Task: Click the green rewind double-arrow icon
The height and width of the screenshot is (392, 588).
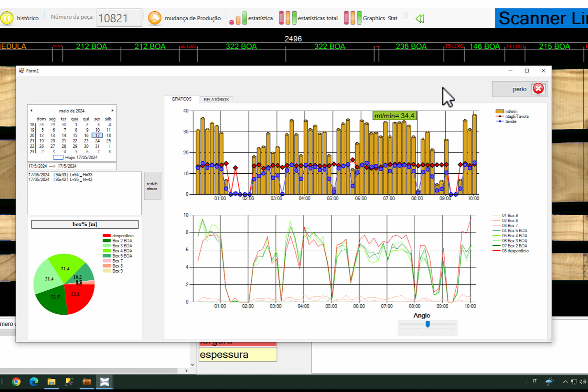Action: pos(420,19)
